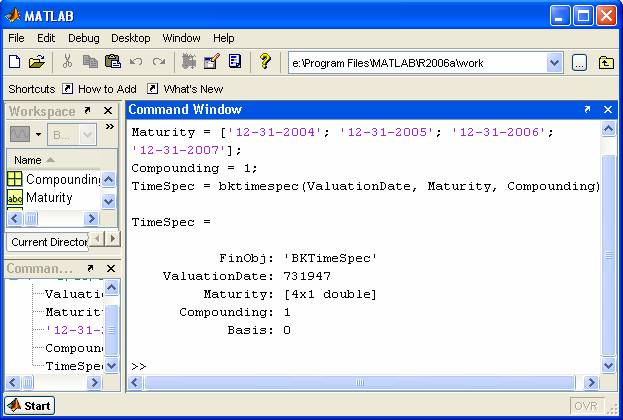The height and width of the screenshot is (420, 623).
Task: Open the Window menu
Action: click(181, 38)
